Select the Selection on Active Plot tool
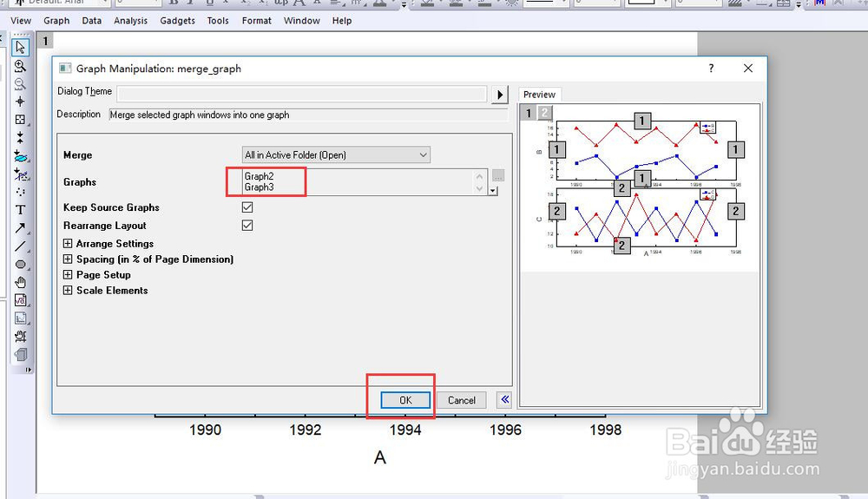 [21, 156]
